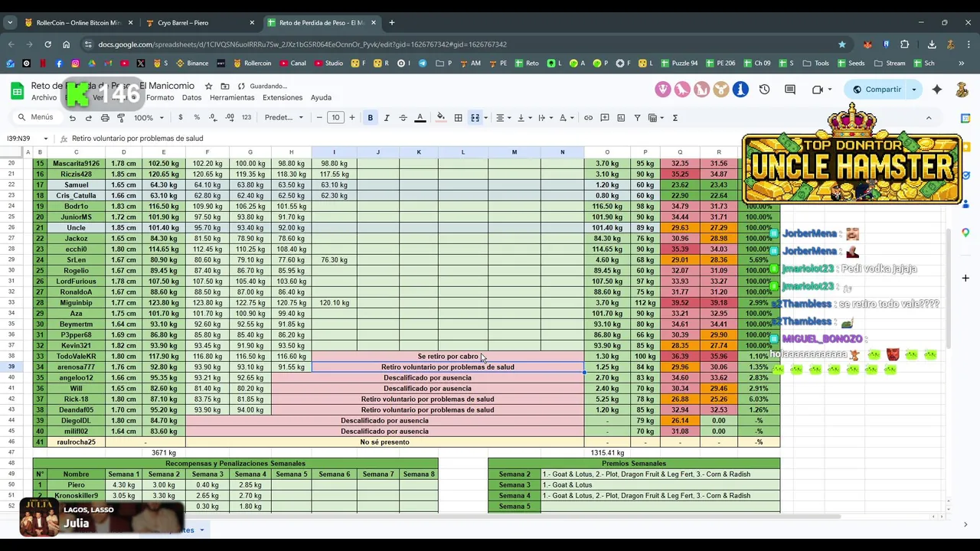Insert a chart from the toolbar

621,118
